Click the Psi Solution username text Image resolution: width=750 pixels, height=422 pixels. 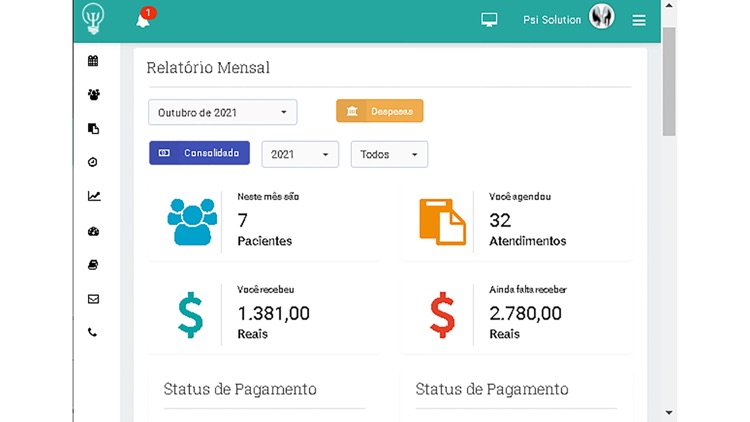[x=552, y=20]
